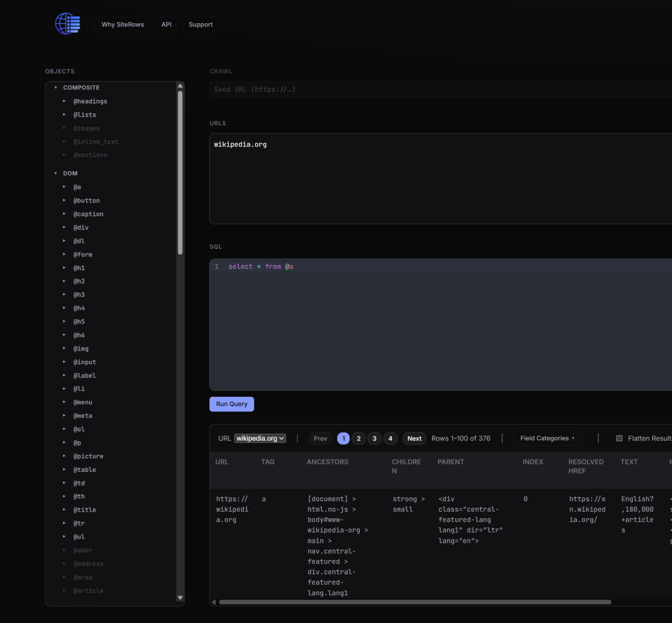The height and width of the screenshot is (623, 672).
Task: Select the @ul tree item
Action: click(79, 537)
